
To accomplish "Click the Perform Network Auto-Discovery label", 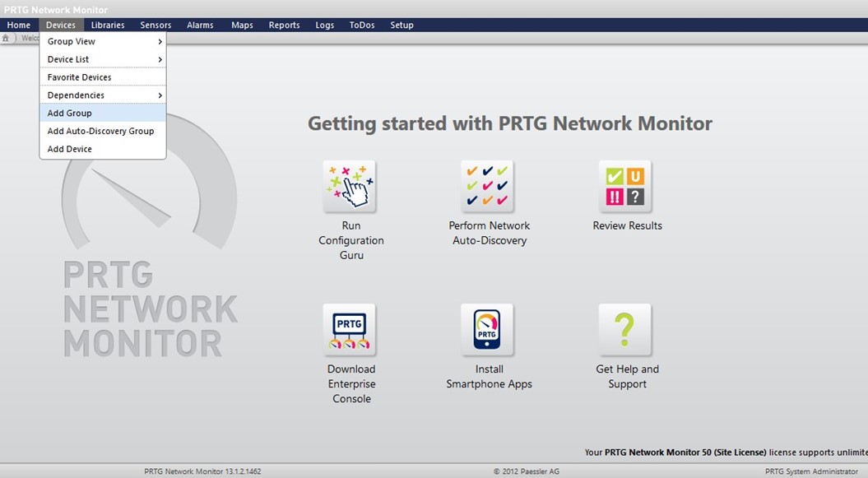I will pyautogui.click(x=490, y=233).
